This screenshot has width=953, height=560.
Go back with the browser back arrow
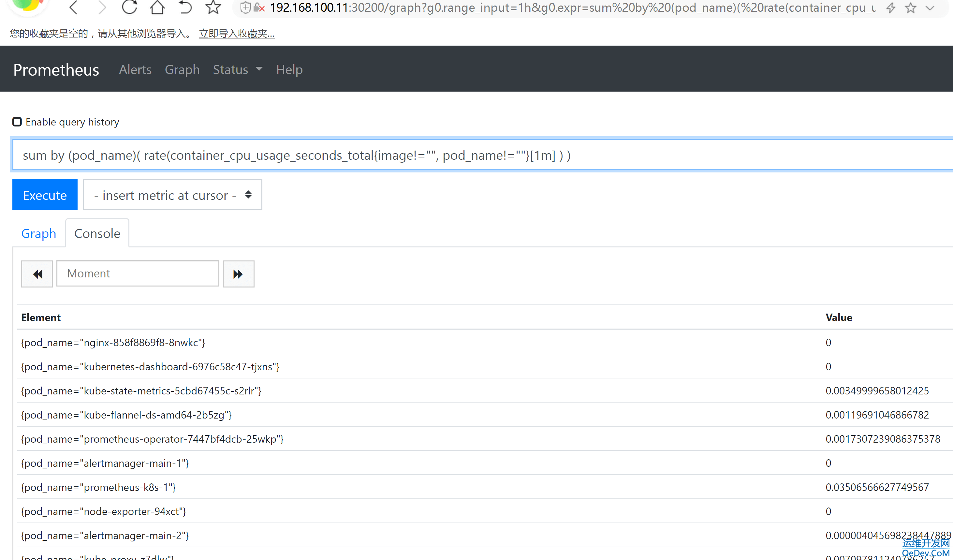tap(74, 7)
